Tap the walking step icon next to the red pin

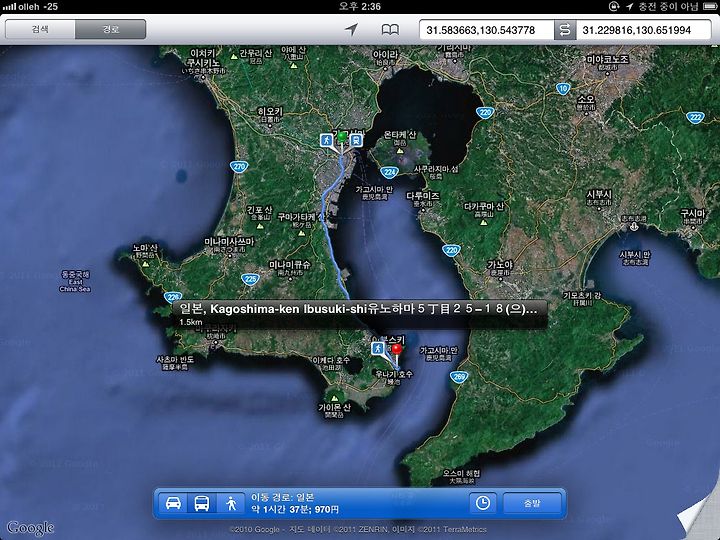click(x=377, y=349)
